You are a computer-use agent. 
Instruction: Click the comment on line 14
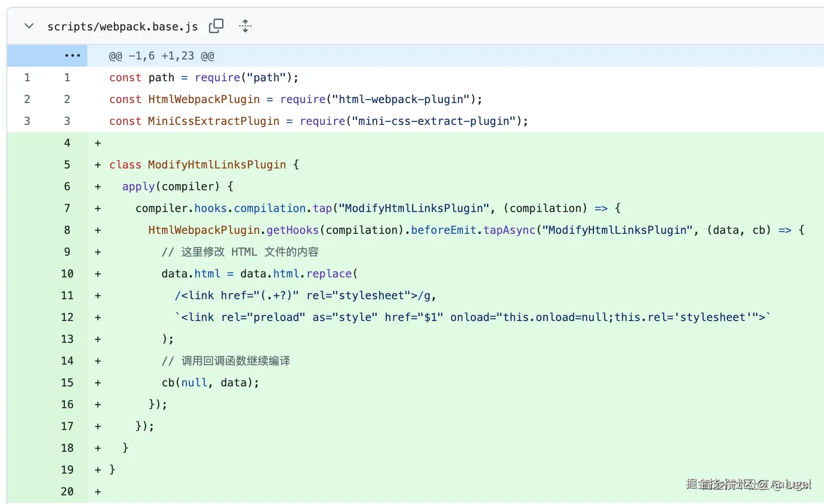point(226,361)
